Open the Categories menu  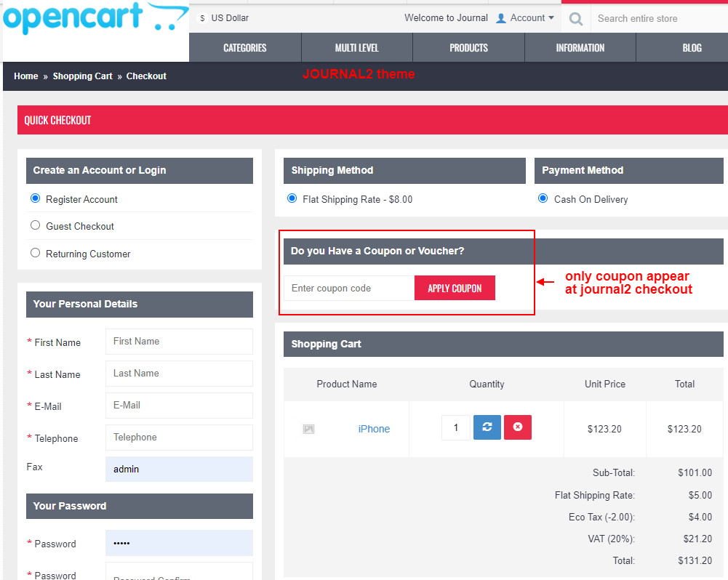click(244, 47)
